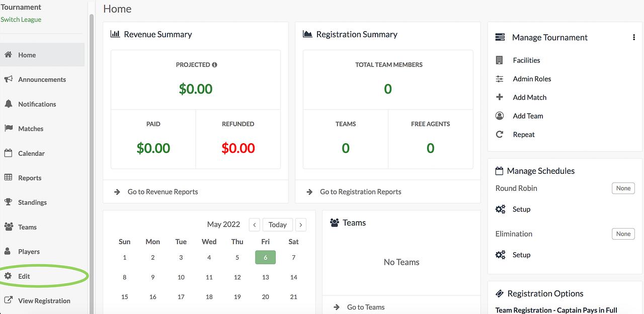Click the Facilities building icon
Screen dimensions: 644x314
pos(500,60)
